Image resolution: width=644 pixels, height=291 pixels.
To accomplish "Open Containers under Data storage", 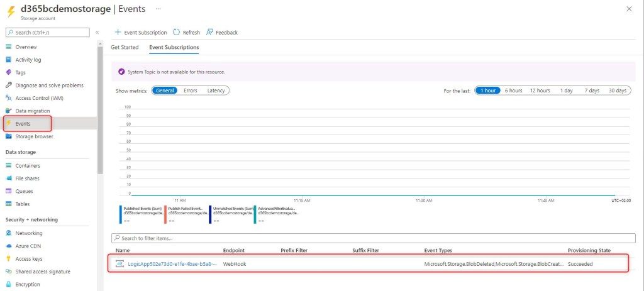I will (28, 166).
